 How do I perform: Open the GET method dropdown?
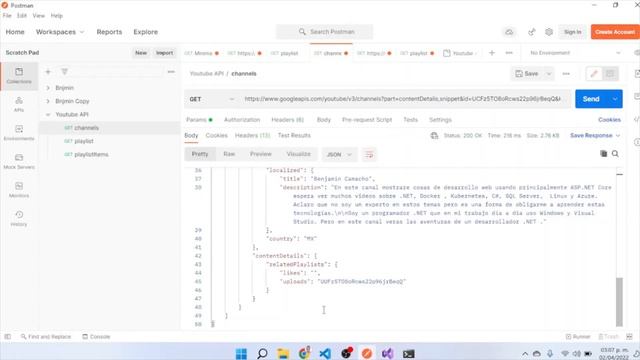pyautogui.click(x=211, y=99)
